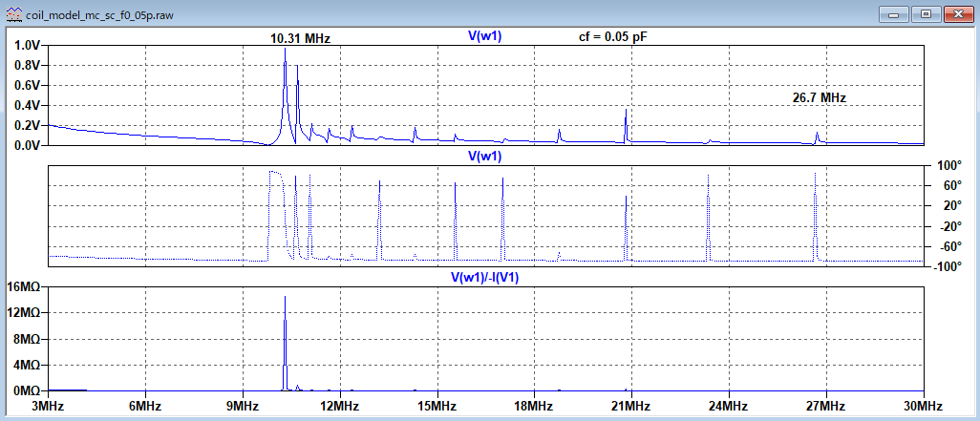Screen dimensions: 980x421
Task: Click the LTspice waveform window icon in title bar
Action: (x=13, y=14)
